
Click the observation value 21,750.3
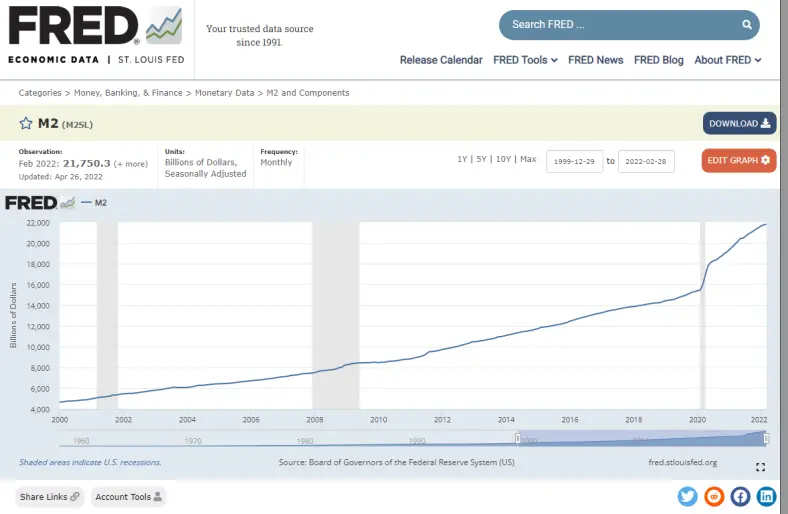tap(86, 164)
